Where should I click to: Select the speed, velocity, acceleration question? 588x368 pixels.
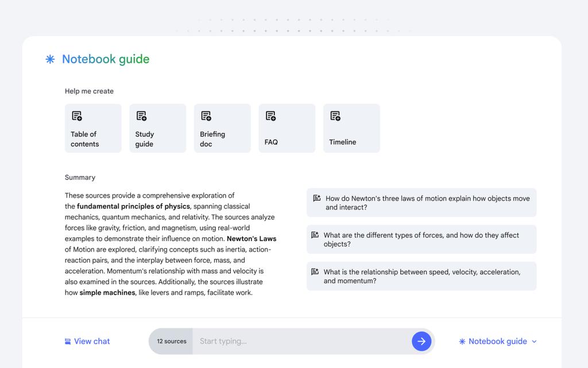coord(421,276)
